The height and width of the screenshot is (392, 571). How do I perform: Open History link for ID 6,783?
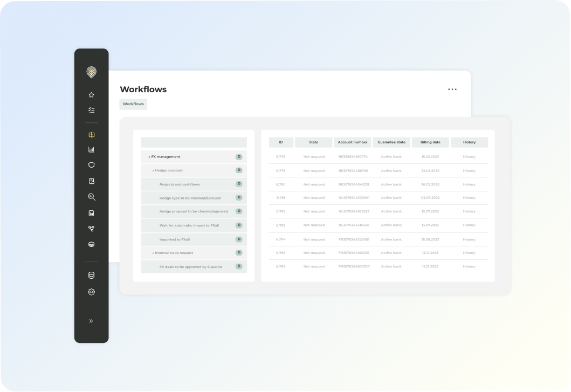[x=469, y=225]
